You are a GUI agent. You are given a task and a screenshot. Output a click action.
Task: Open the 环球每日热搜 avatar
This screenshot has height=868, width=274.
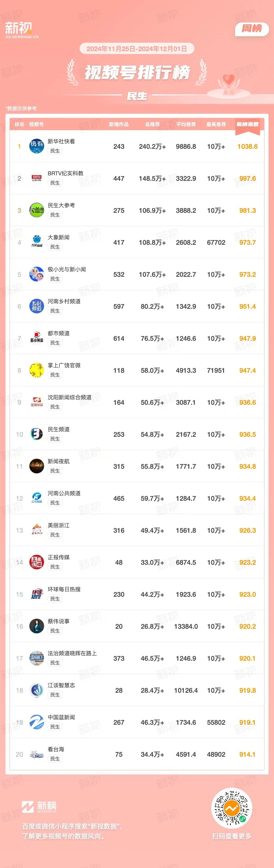36,595
